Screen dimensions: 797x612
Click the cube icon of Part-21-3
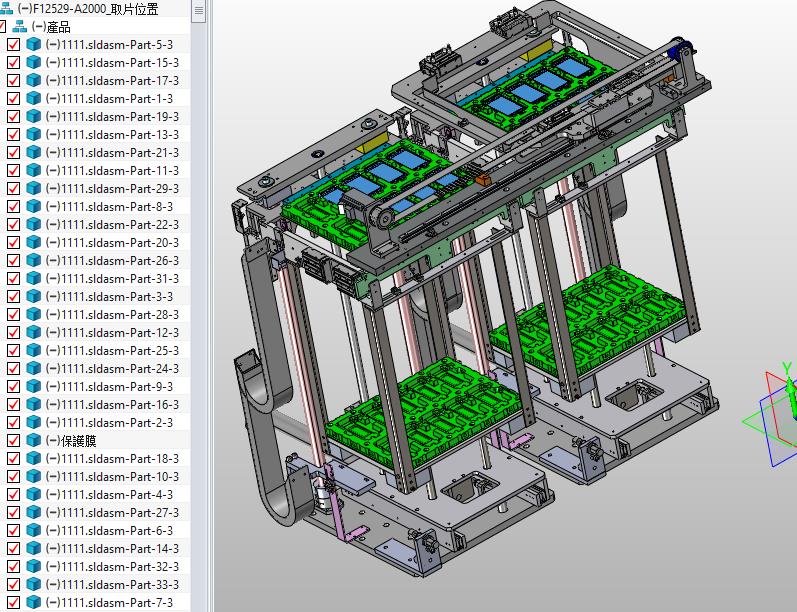pyautogui.click(x=34, y=152)
